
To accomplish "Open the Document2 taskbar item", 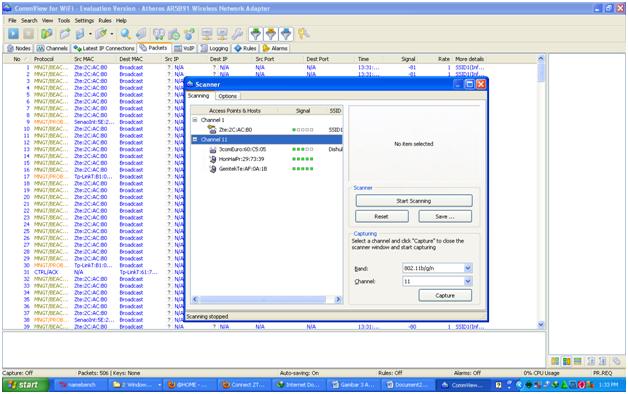I will point(407,385).
